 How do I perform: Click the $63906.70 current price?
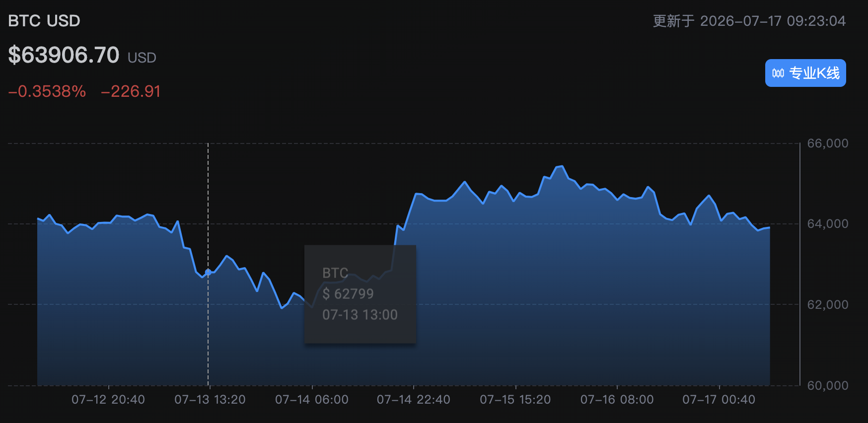pyautogui.click(x=64, y=55)
